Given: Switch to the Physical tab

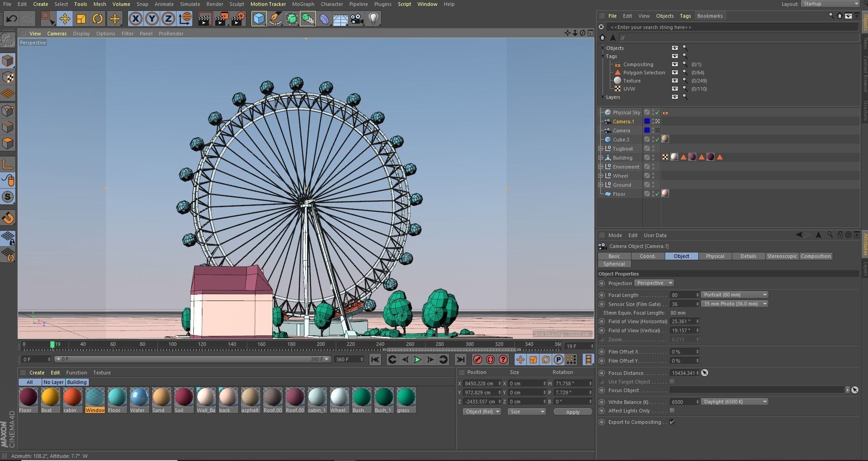Looking at the screenshot, I should 715,256.
